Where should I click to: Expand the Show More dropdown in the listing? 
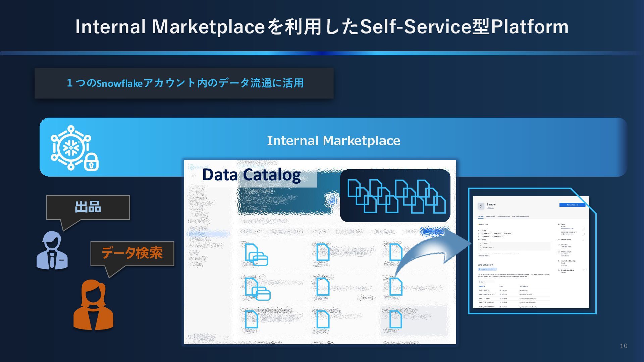click(483, 256)
